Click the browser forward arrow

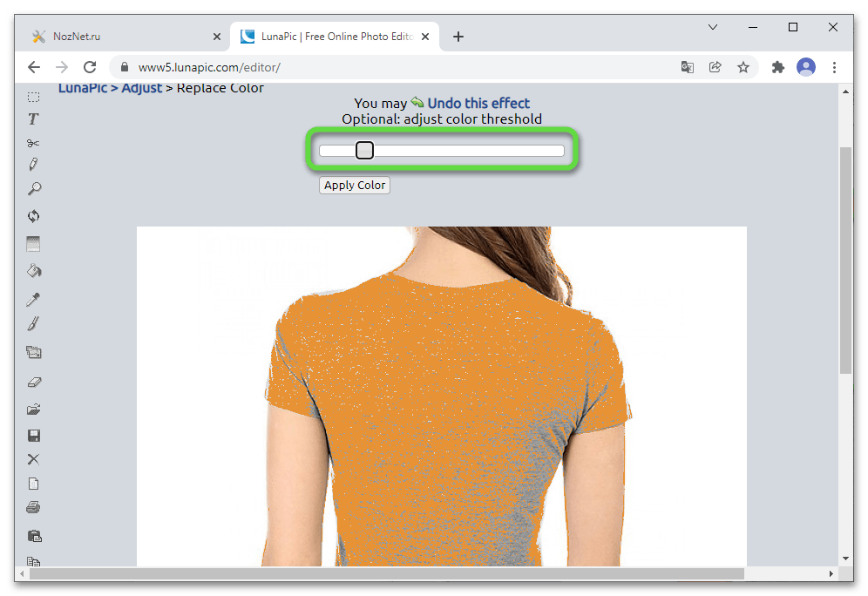(62, 67)
